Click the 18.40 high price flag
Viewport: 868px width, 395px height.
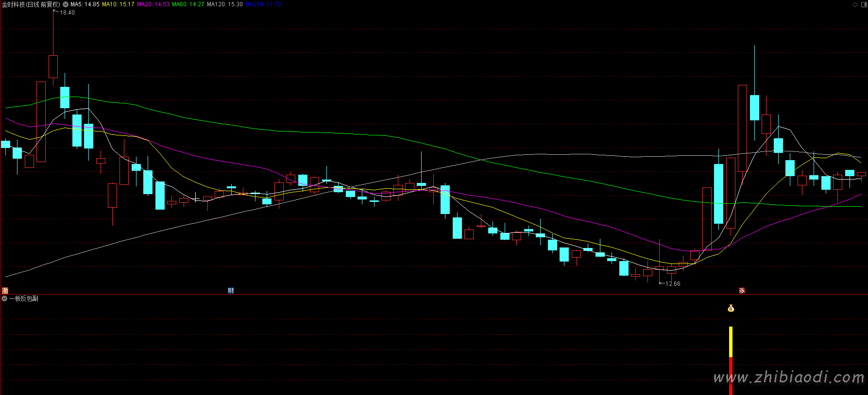66,13
